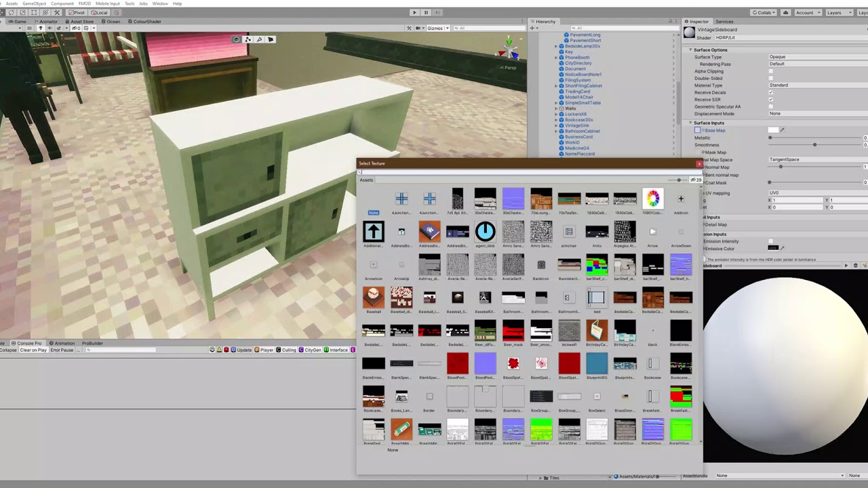The image size is (868, 488).
Task: Disable the Receive Decals checkbox
Action: tap(771, 92)
